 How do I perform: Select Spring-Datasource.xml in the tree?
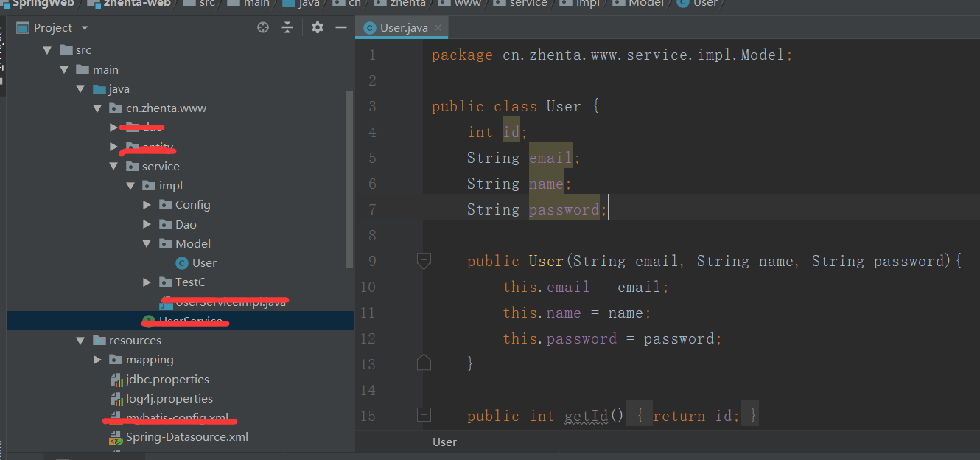click(x=187, y=437)
